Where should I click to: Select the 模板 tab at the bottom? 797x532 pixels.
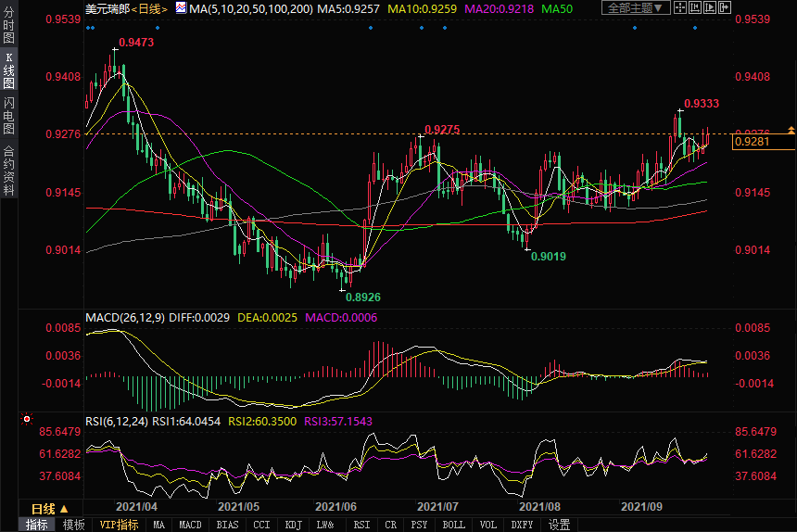click(x=74, y=525)
